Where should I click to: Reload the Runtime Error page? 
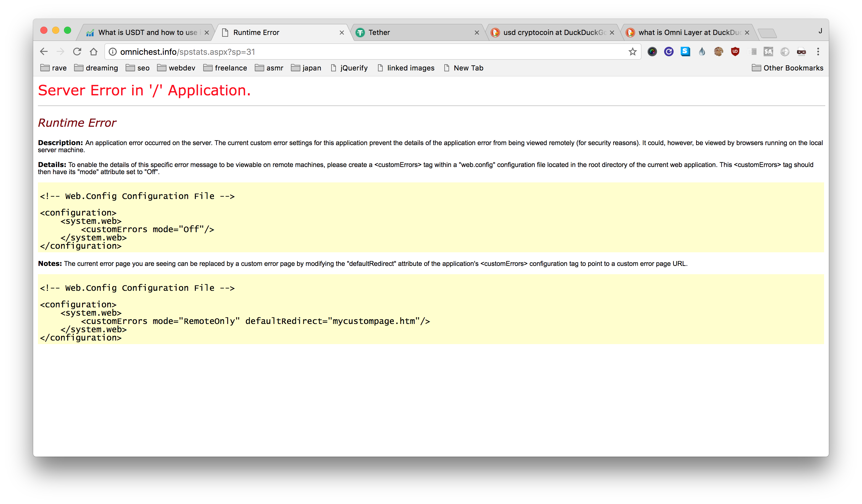(77, 52)
